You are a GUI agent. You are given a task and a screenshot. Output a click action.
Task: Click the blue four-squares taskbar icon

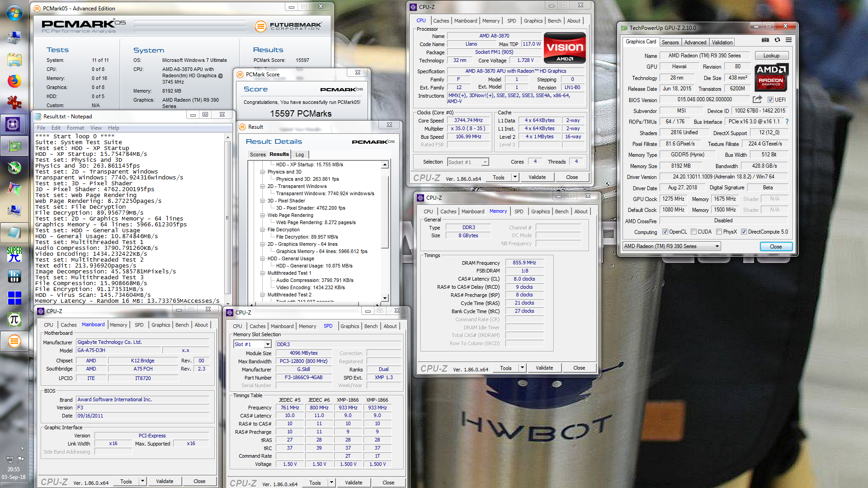(x=14, y=298)
